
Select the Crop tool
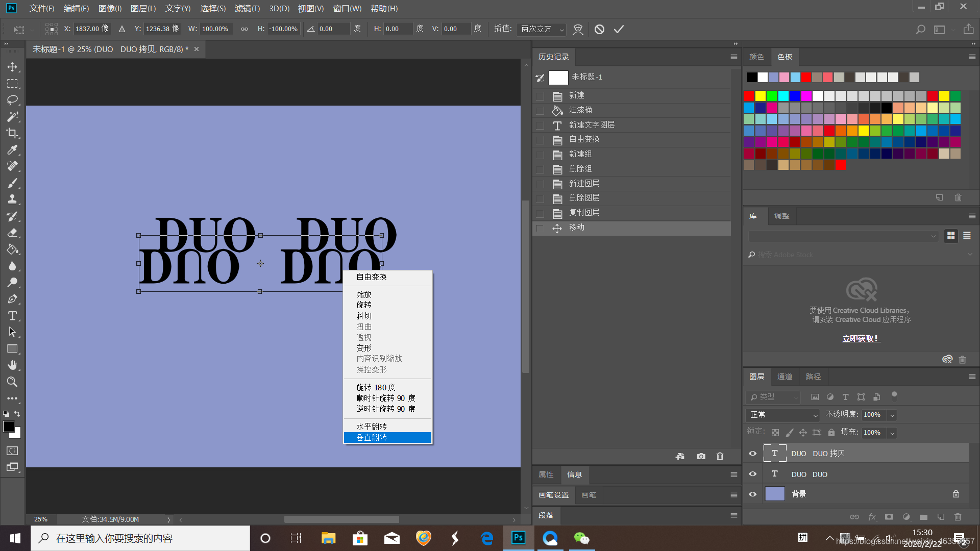click(12, 133)
